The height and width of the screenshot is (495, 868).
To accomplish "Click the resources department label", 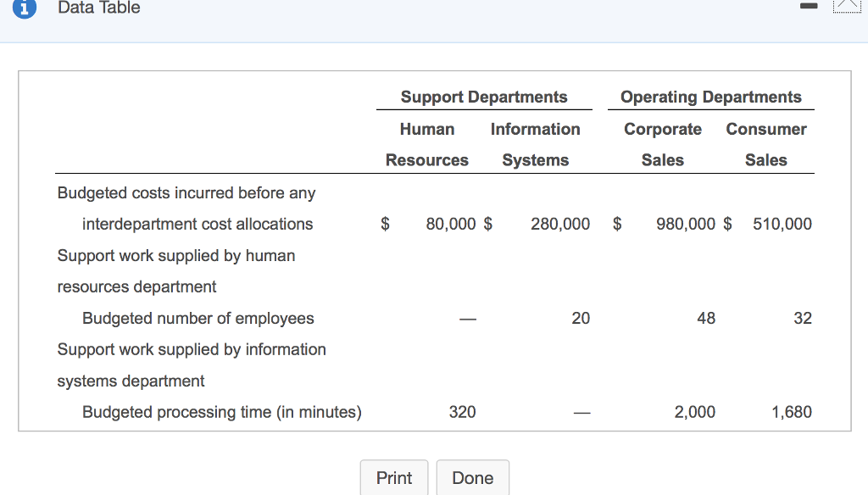I will tap(136, 286).
